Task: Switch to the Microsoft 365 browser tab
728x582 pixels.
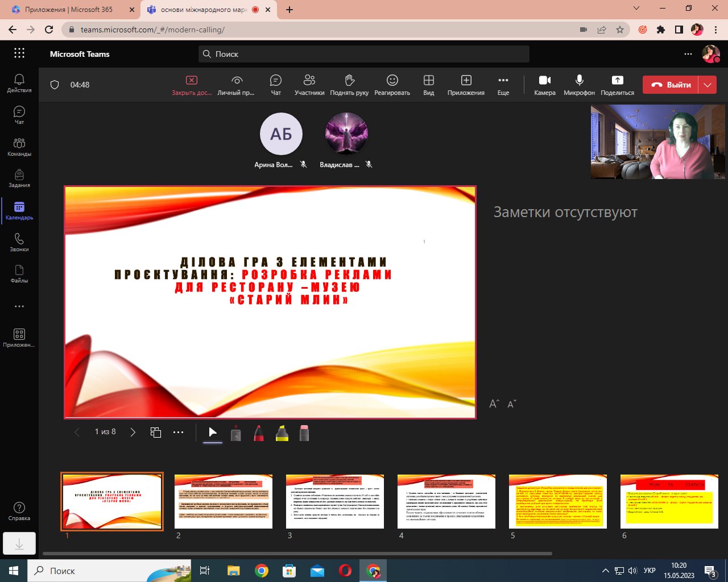Action: [x=69, y=10]
